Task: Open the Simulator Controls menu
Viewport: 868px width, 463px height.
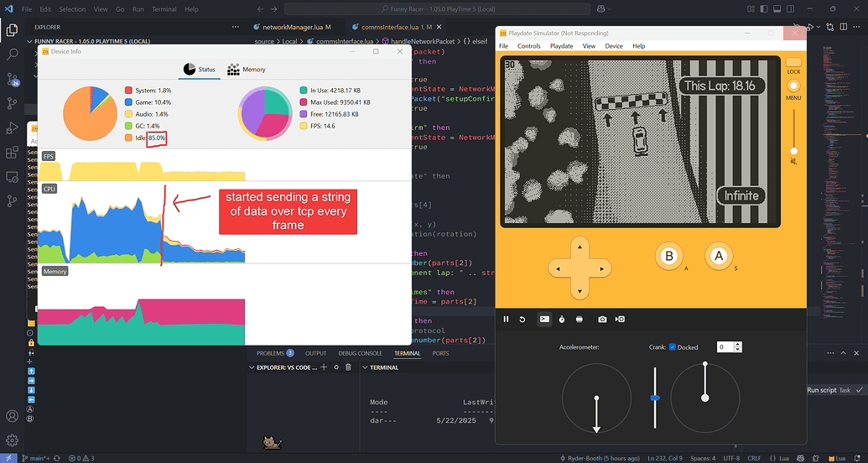Action: [528, 46]
